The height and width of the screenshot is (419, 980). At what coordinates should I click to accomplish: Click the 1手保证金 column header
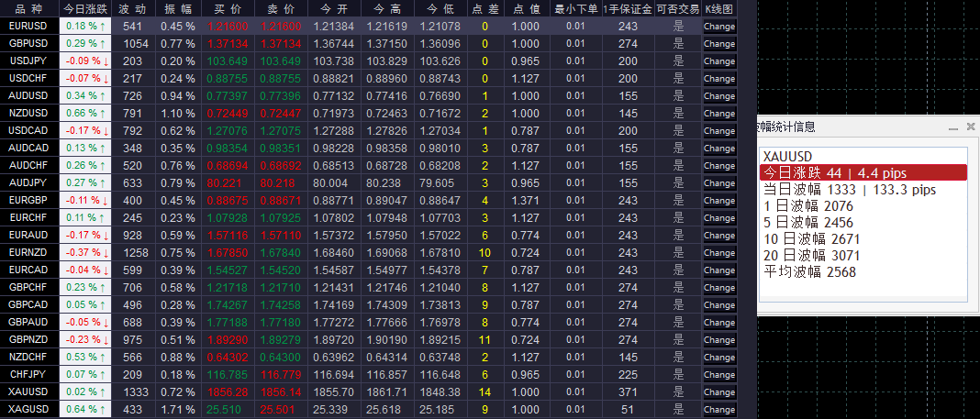(629, 9)
